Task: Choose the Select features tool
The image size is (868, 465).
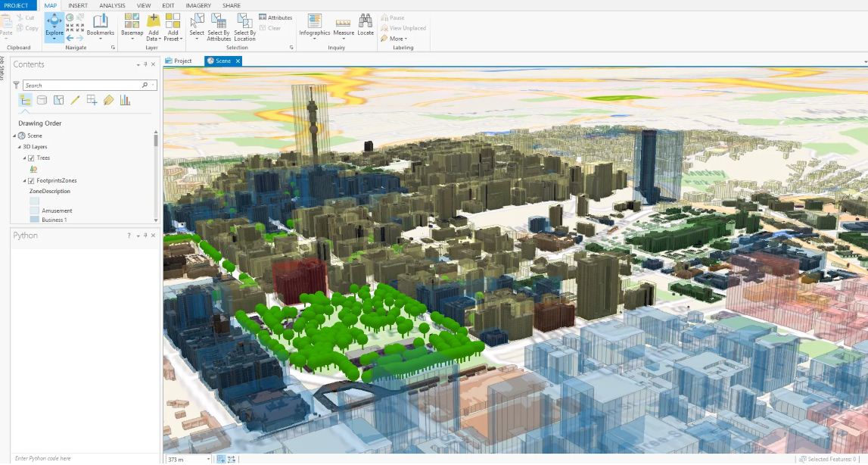Action: click(197, 27)
